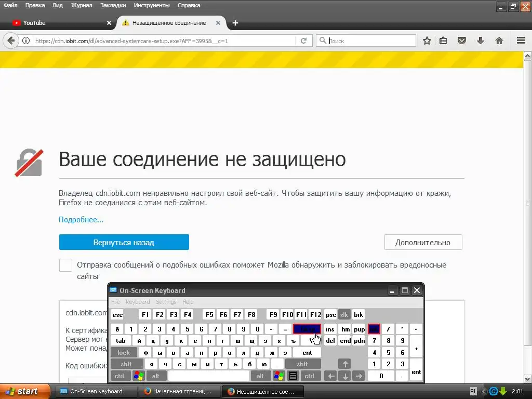Click the page scrollbar up arrow

(x=528, y=56)
